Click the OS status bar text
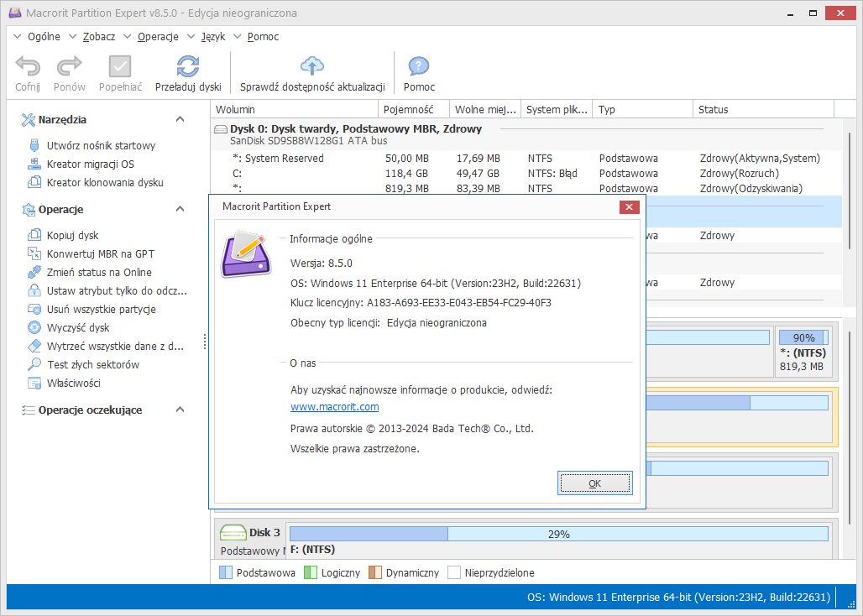 pos(678,598)
